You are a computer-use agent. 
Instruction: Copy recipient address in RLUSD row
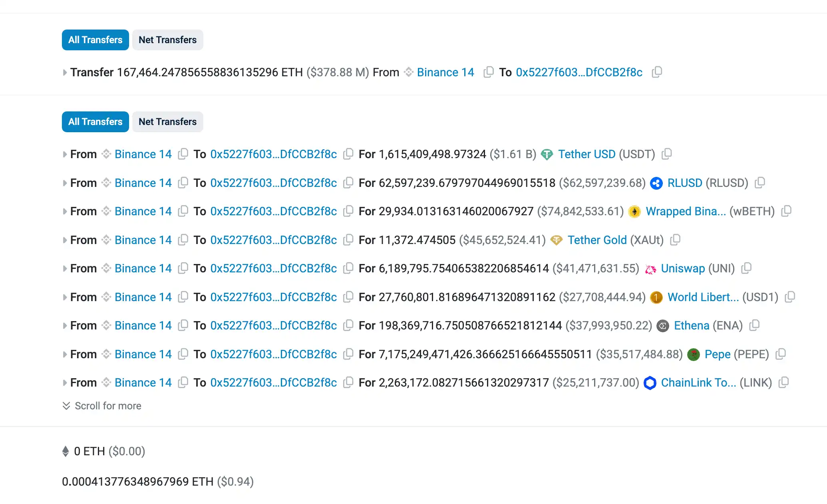(348, 183)
